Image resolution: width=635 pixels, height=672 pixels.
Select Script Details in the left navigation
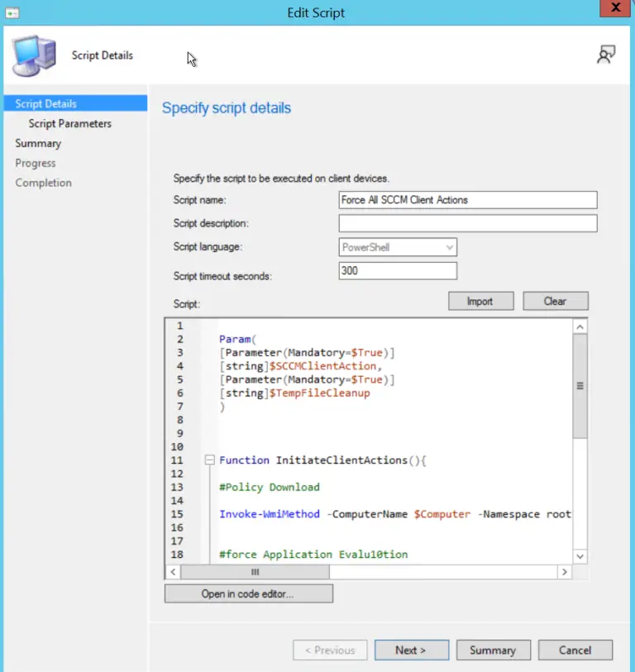point(46,104)
